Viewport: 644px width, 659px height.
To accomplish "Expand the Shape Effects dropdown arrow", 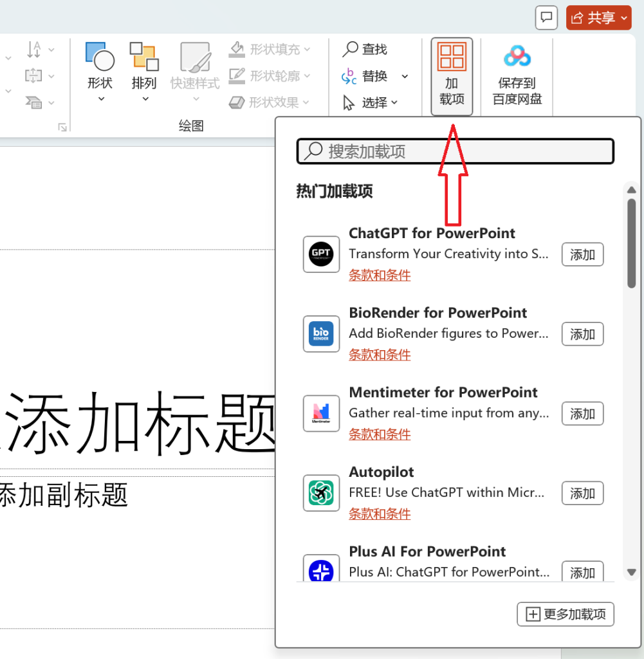I will [306, 102].
